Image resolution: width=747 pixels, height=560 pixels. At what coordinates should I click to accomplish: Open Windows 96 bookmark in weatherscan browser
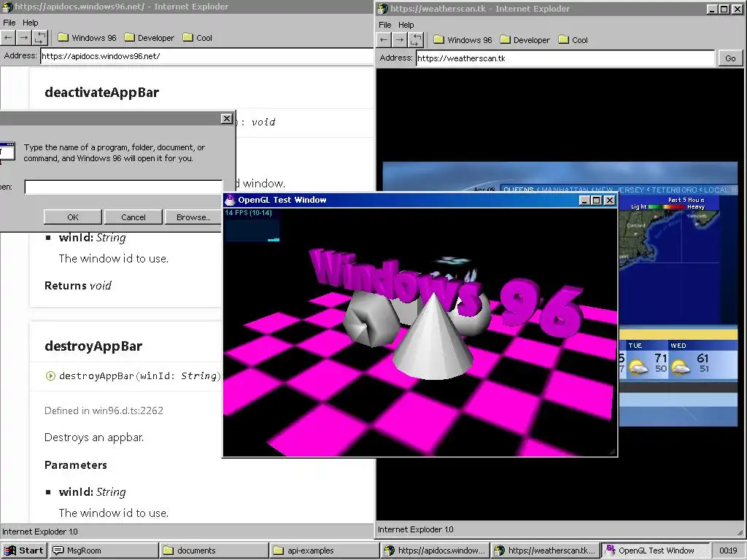click(x=462, y=40)
